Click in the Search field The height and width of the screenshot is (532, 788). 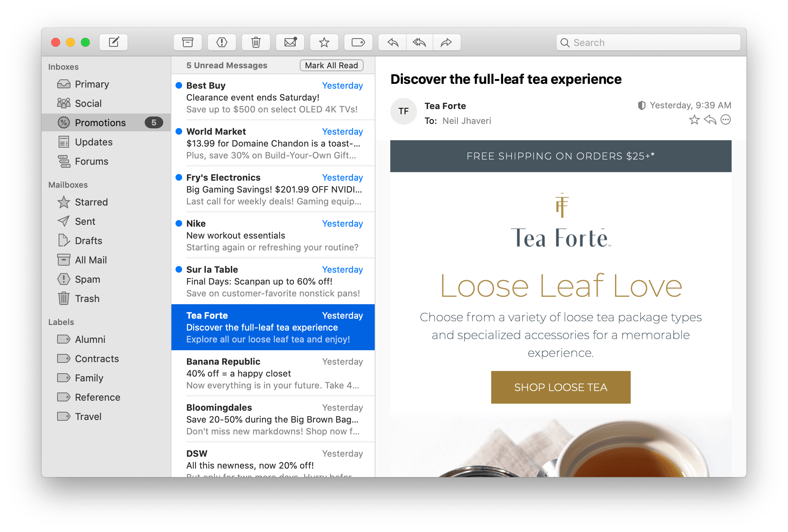(647, 42)
